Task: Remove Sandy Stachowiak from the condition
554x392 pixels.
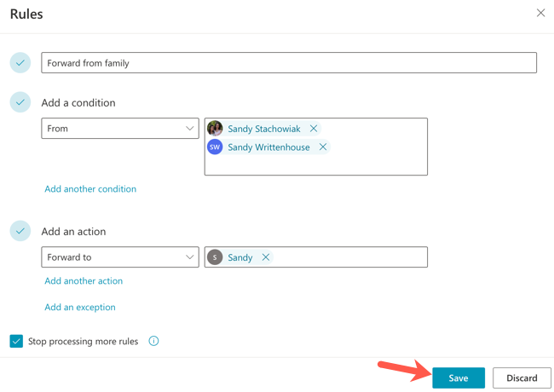Action: click(x=314, y=129)
